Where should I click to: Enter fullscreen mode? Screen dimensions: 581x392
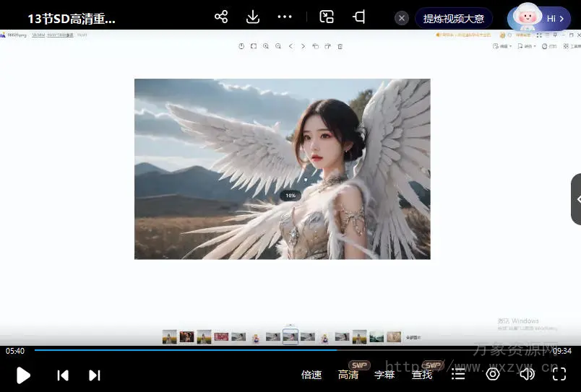[560, 374]
